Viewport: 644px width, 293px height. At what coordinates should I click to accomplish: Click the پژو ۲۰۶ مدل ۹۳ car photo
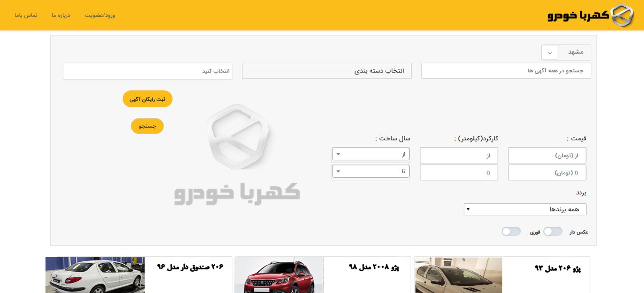pyautogui.click(x=459, y=275)
